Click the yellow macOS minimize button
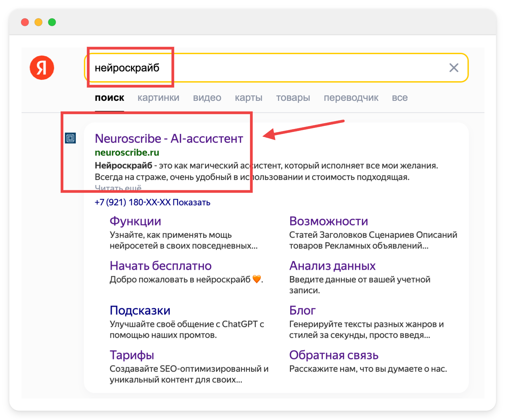The width and height of the screenshot is (506, 420). (x=38, y=22)
